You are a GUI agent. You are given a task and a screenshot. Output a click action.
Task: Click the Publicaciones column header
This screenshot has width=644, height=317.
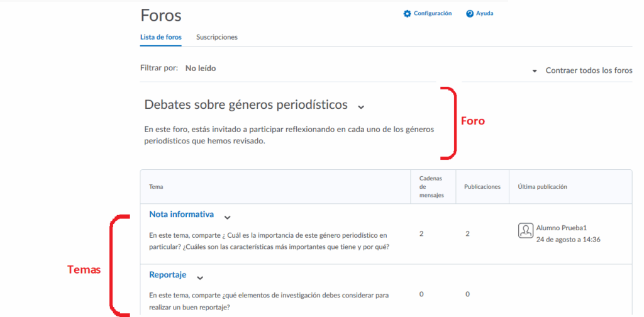(x=482, y=187)
